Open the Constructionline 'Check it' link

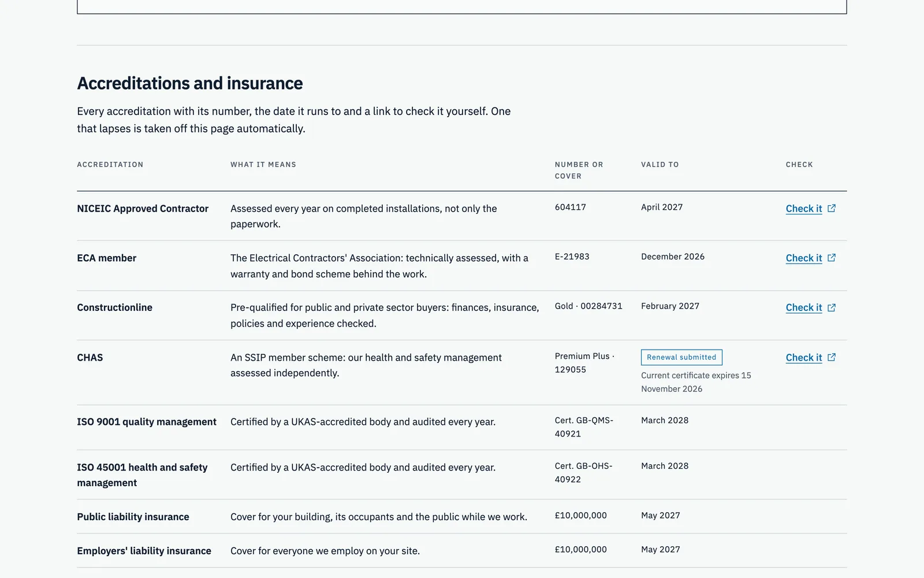810,308
